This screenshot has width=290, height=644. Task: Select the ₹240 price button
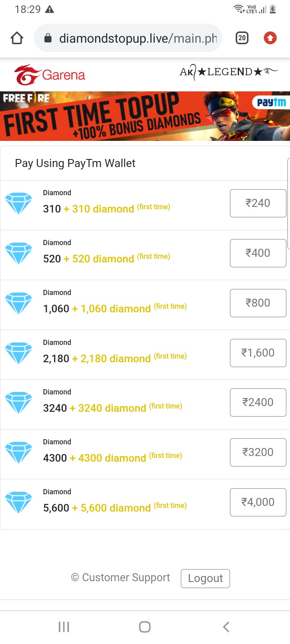tap(258, 203)
